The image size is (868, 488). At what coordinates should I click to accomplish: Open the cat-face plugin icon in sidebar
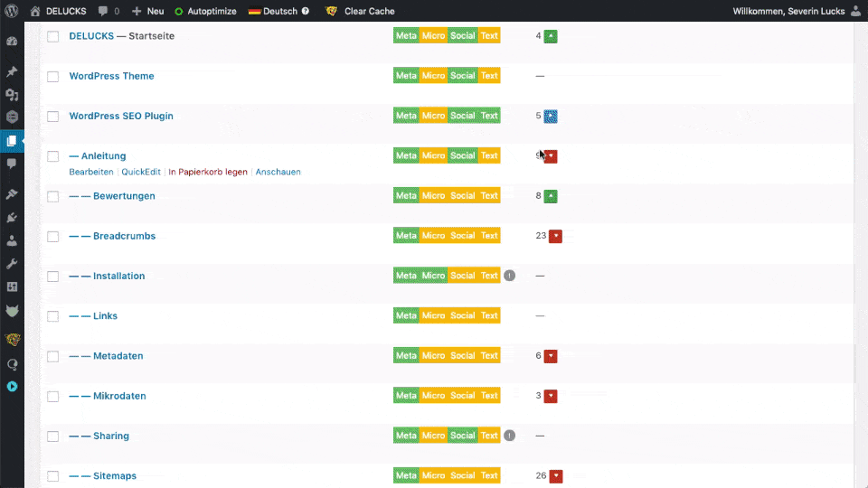12,310
